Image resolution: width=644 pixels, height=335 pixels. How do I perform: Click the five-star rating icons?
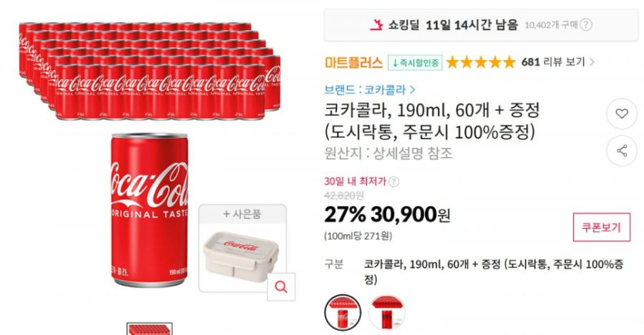(x=480, y=62)
